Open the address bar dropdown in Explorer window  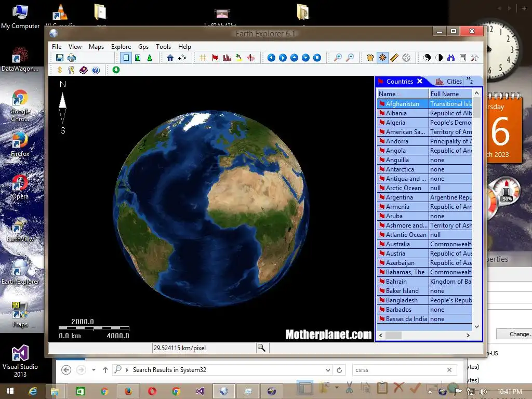pyautogui.click(x=328, y=370)
